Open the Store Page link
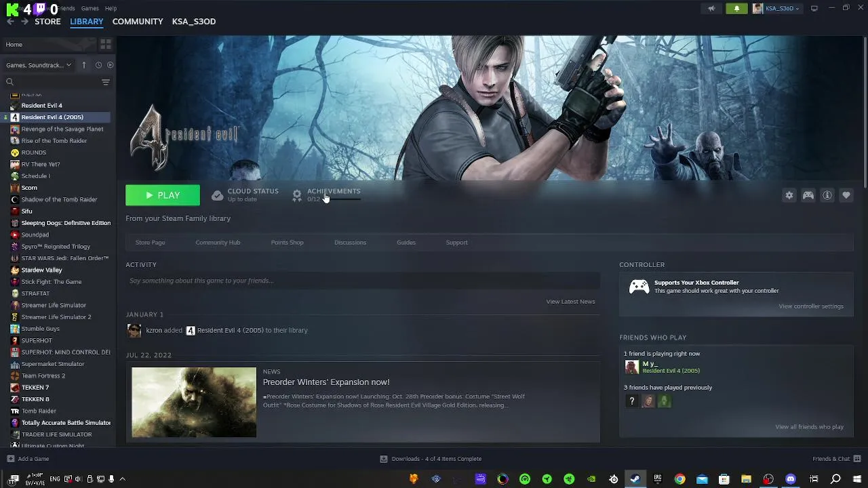Screen dimensions: 868x488 (x=150, y=243)
